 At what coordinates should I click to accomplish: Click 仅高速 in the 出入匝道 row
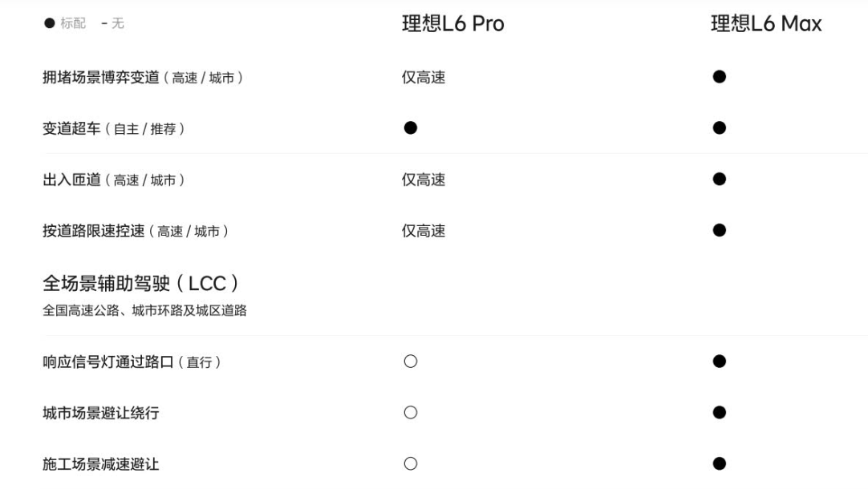pos(424,180)
